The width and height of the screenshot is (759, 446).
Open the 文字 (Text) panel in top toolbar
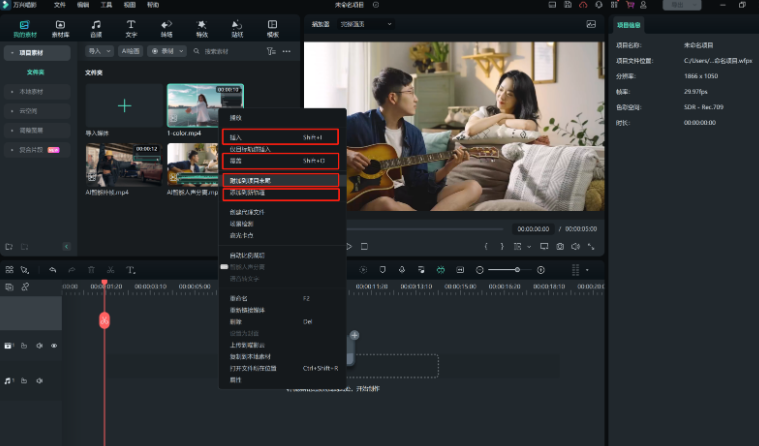[130, 27]
